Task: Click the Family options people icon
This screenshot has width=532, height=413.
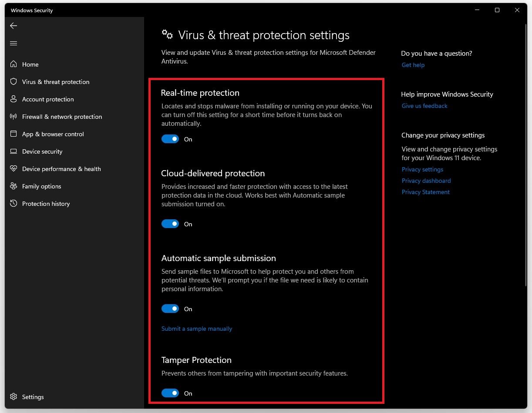Action: tap(13, 186)
